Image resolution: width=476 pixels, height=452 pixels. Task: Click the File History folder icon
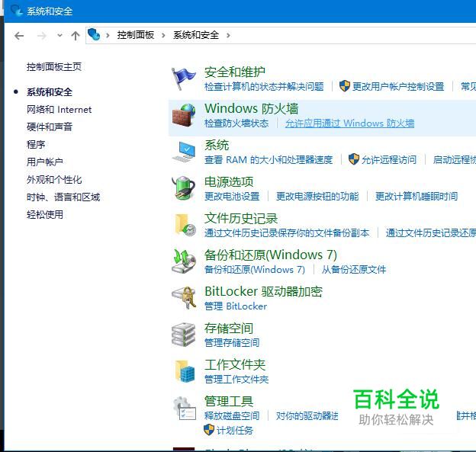click(x=185, y=225)
